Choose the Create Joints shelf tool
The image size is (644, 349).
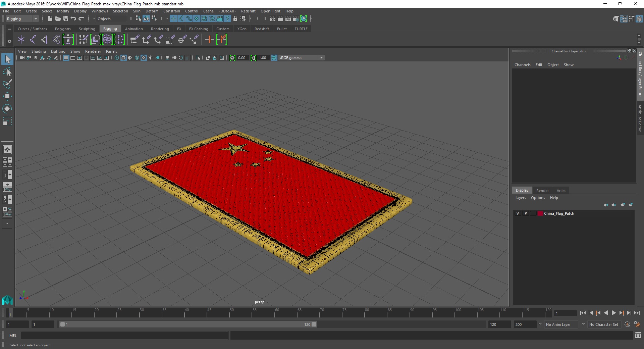33,40
